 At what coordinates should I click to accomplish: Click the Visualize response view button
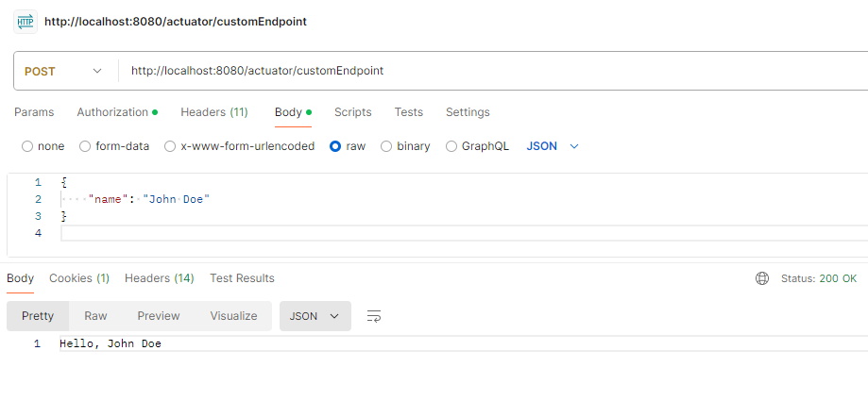[x=233, y=316]
